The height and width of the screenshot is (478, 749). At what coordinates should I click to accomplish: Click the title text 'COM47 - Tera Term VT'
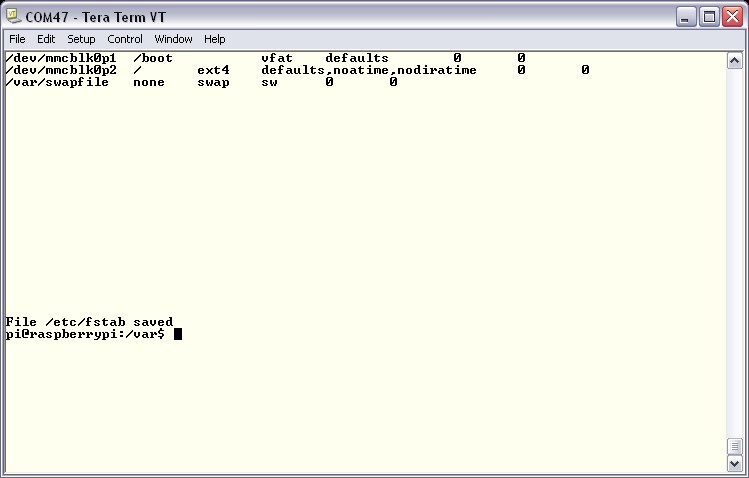96,17
